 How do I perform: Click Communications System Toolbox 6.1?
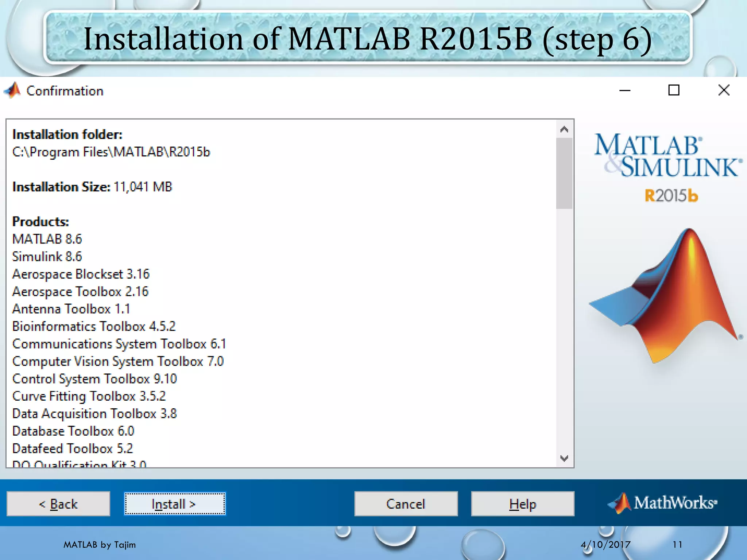point(119,344)
